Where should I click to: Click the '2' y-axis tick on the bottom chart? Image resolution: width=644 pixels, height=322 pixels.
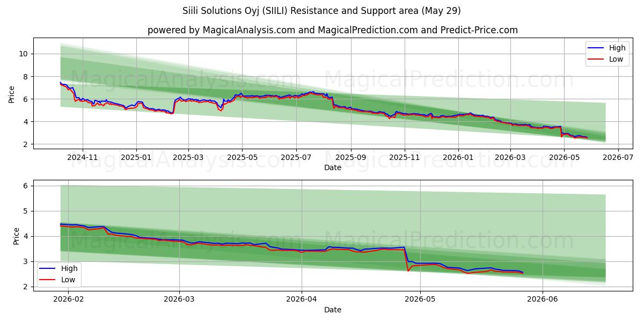coord(26,287)
